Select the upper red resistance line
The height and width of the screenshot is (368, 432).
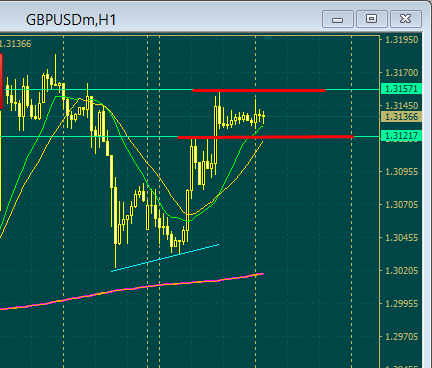[x=259, y=90]
